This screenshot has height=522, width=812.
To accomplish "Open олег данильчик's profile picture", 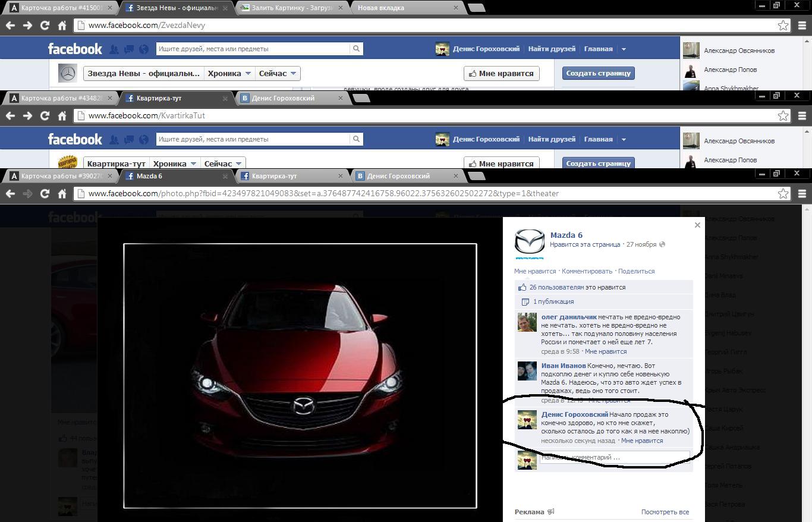I will point(527,322).
